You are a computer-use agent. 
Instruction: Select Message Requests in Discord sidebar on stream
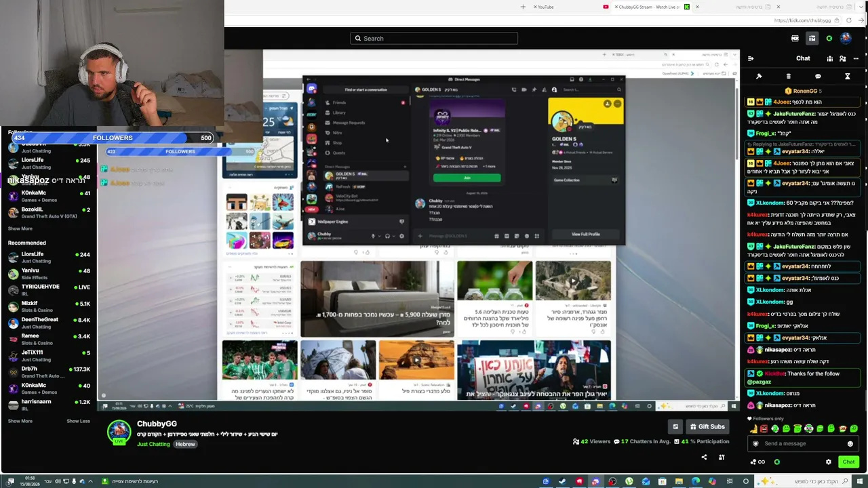coord(349,123)
